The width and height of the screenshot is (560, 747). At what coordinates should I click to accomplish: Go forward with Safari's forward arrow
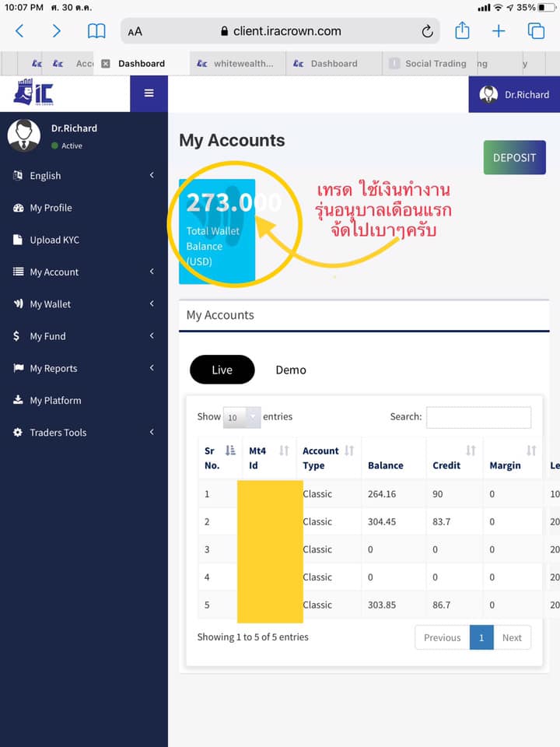point(56,31)
